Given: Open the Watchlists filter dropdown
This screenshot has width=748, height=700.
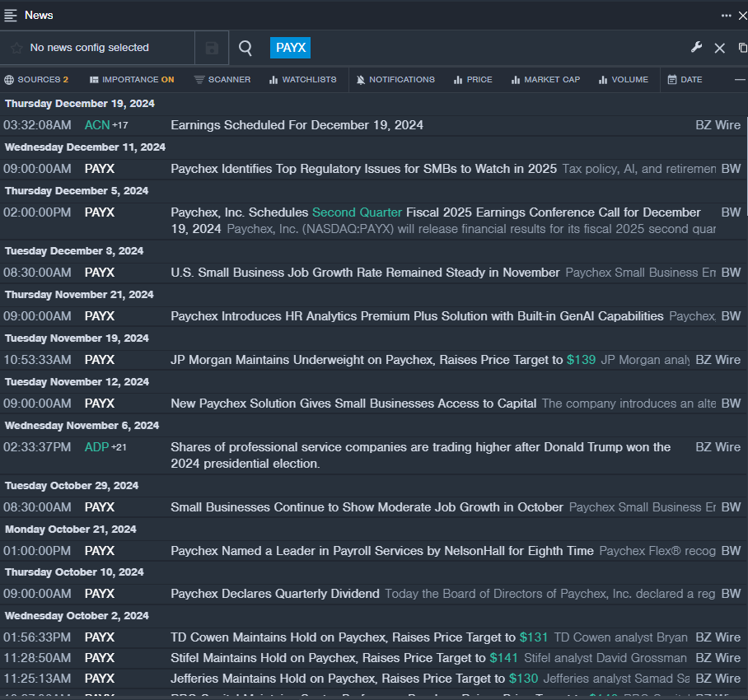Looking at the screenshot, I should pos(302,80).
